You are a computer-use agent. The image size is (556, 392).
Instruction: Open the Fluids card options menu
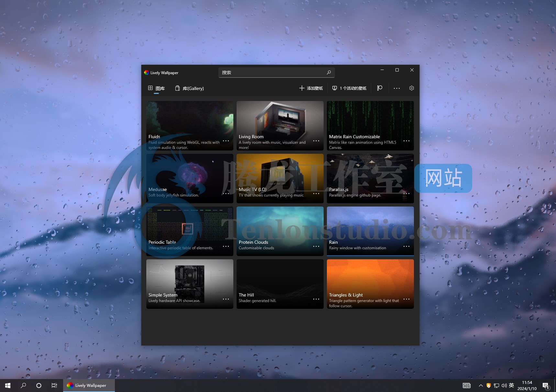click(226, 141)
